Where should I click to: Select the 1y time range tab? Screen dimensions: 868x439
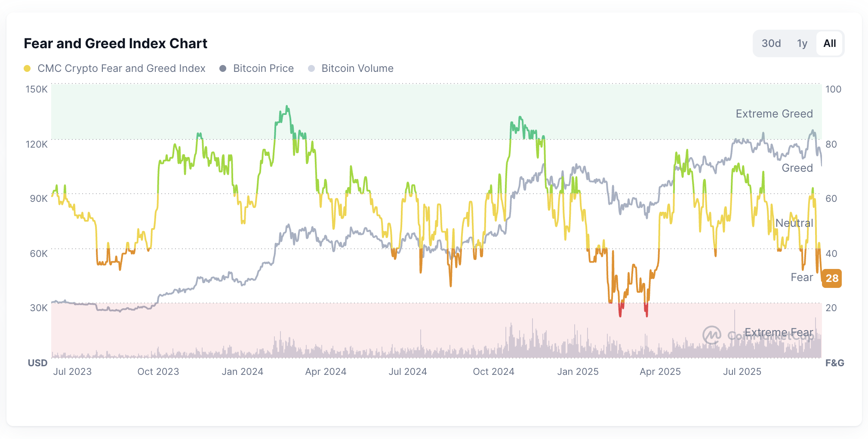[x=802, y=43]
